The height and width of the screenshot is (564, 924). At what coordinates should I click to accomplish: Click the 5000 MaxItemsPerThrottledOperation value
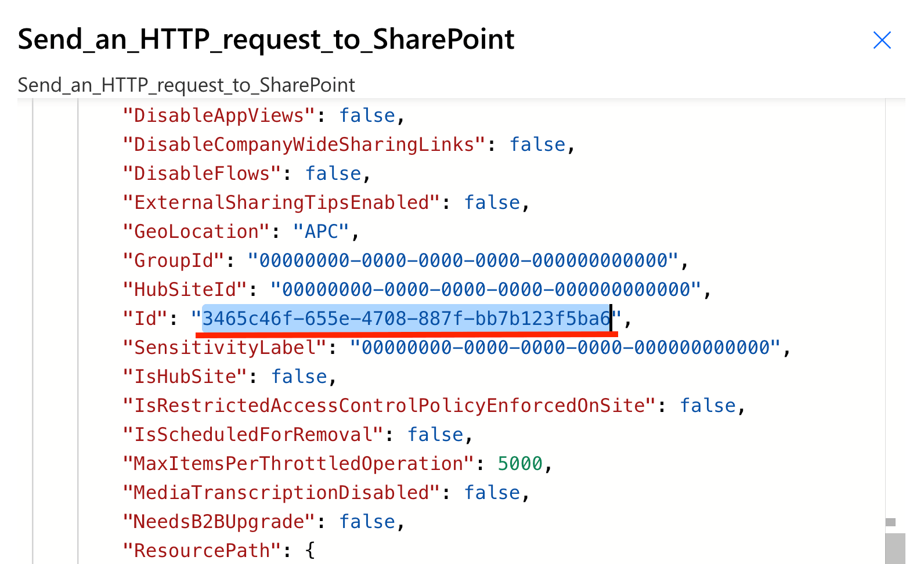[x=520, y=464]
